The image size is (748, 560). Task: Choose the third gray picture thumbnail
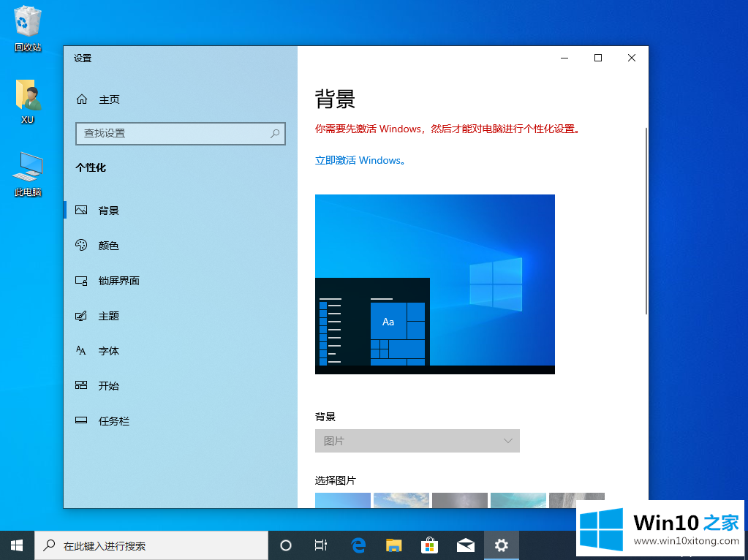coord(460,500)
